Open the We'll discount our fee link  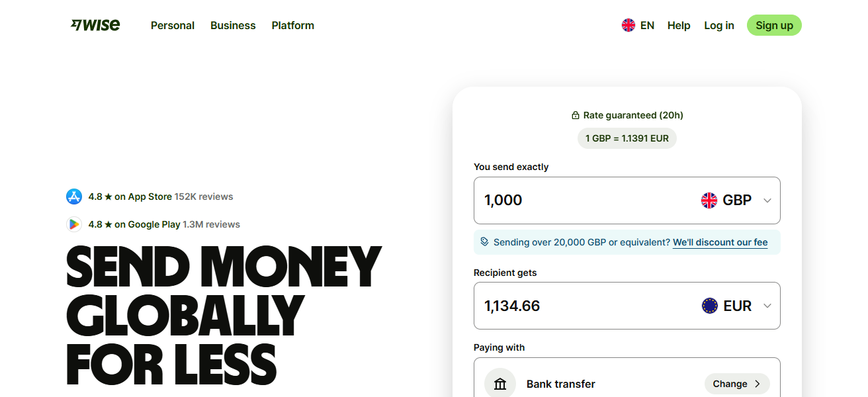coord(720,242)
